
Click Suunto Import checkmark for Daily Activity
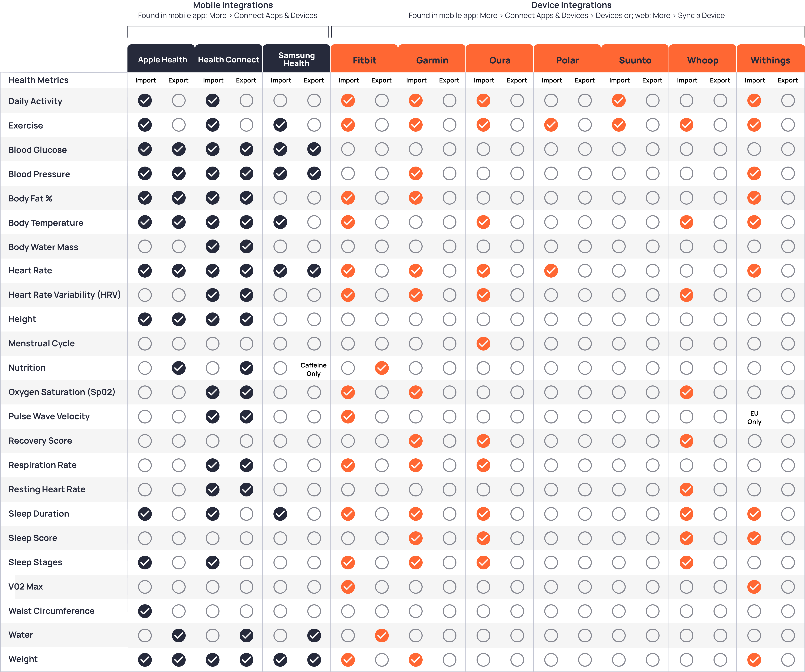point(619,101)
